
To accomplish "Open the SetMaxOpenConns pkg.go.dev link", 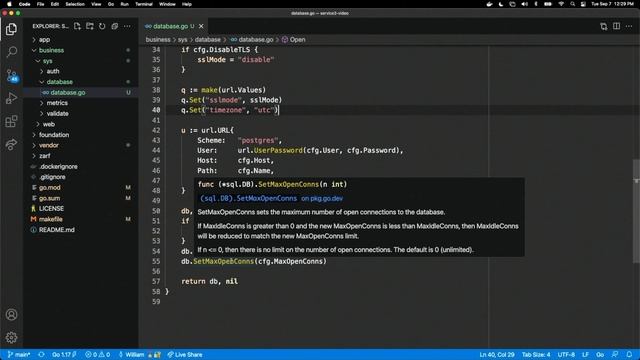I will tap(271, 198).
